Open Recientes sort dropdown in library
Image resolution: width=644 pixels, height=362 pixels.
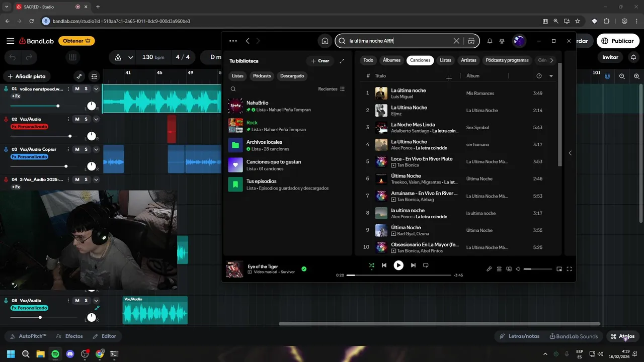(x=332, y=89)
